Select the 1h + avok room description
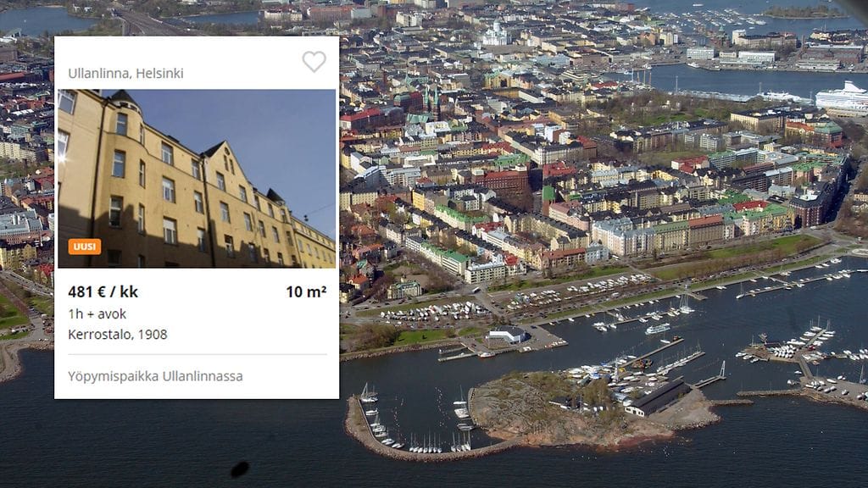Image resolution: width=868 pixels, height=488 pixels. pyautogui.click(x=97, y=313)
